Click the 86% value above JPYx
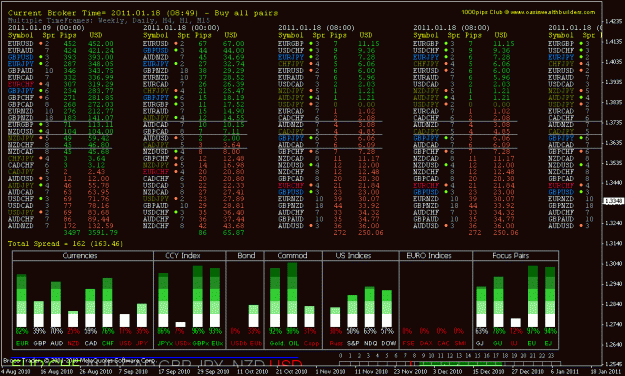Screen dimensions: 625x376 pos(164,331)
